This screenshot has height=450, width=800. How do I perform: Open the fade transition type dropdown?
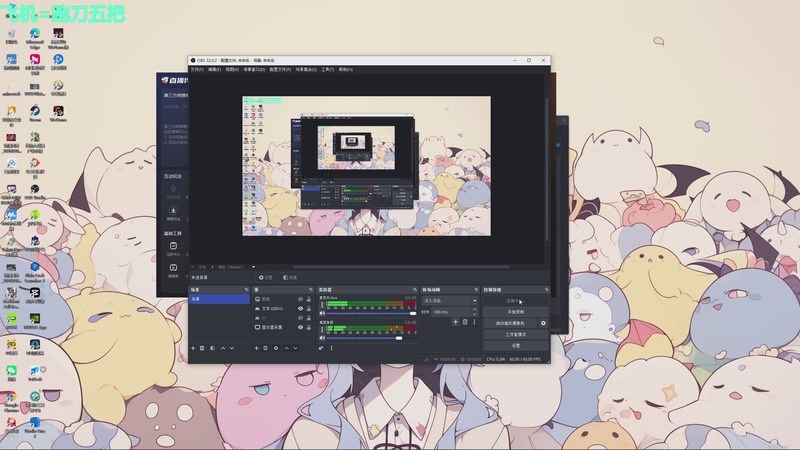(x=450, y=301)
